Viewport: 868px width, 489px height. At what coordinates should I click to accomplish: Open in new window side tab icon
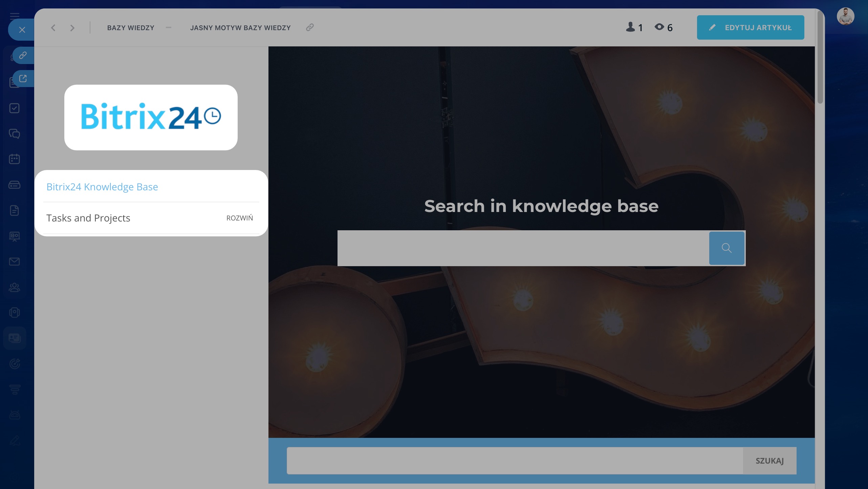click(23, 79)
